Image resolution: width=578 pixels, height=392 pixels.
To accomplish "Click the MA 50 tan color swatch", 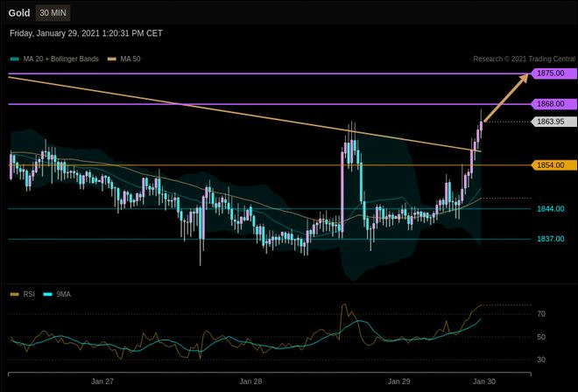I will (112, 59).
